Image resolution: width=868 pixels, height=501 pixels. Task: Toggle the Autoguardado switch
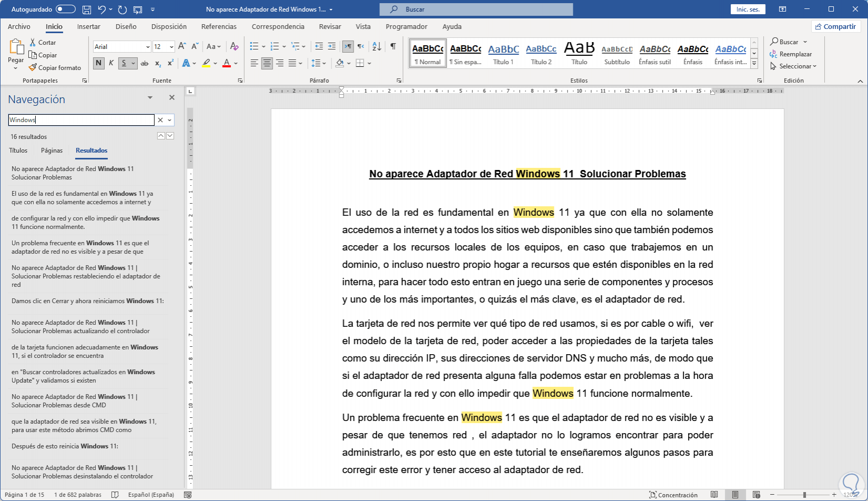(x=66, y=9)
